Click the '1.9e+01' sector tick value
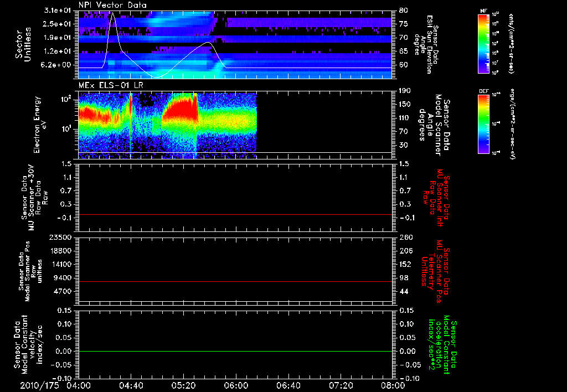 click(58, 38)
